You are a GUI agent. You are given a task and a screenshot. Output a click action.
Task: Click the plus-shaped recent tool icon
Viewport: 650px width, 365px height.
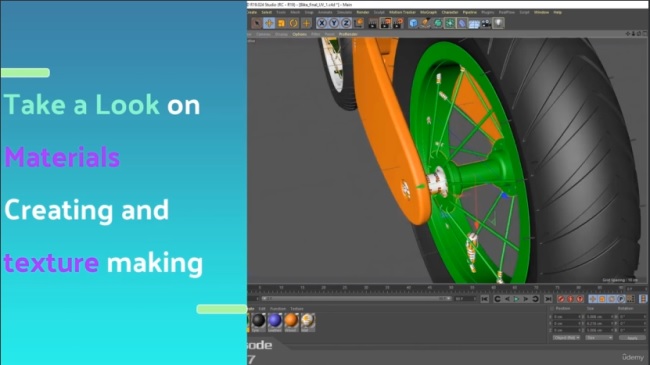[x=306, y=23]
